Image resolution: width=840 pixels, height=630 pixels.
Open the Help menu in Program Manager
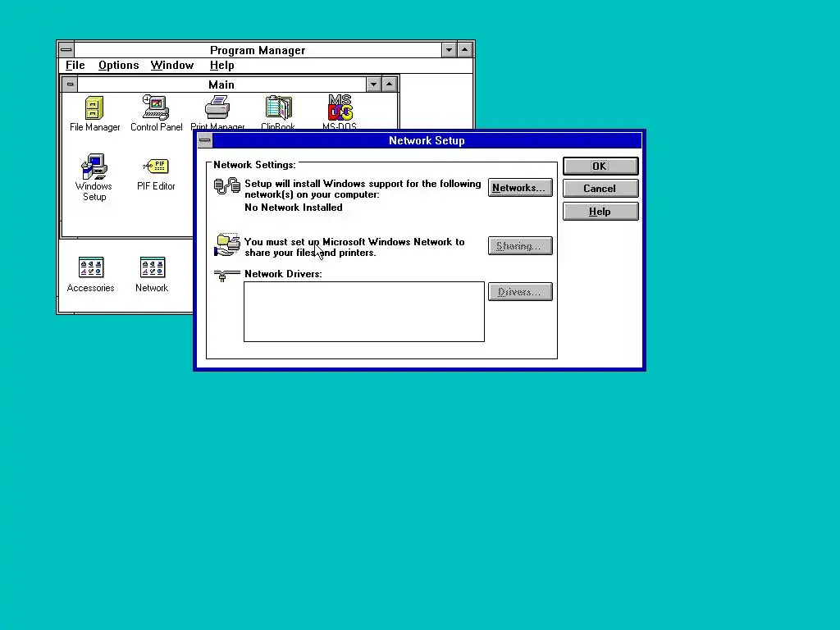click(221, 66)
